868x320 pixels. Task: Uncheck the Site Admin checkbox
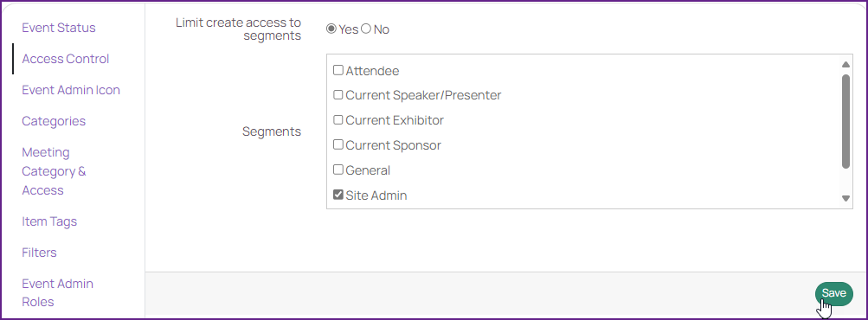click(338, 195)
